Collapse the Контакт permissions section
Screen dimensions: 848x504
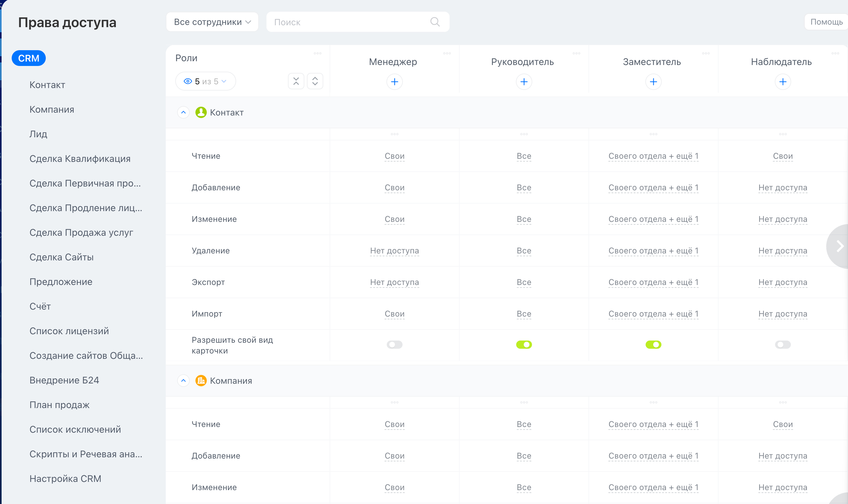(183, 112)
